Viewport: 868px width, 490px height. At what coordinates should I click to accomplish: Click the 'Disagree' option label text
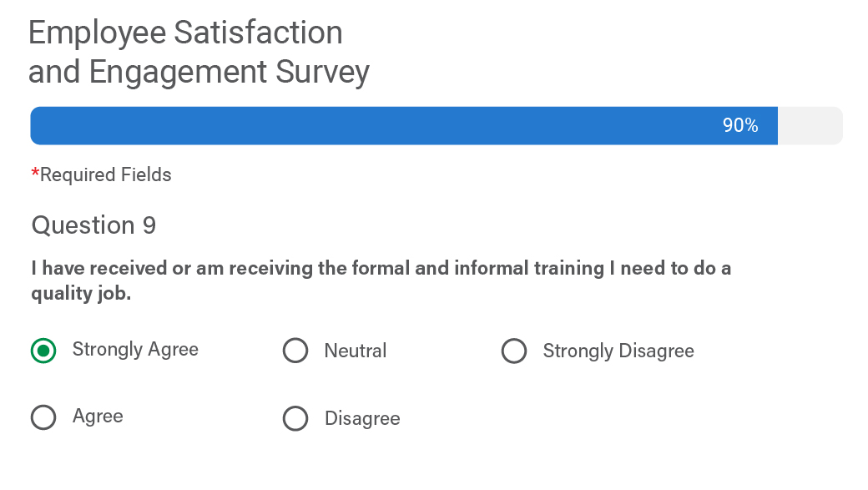362,419
